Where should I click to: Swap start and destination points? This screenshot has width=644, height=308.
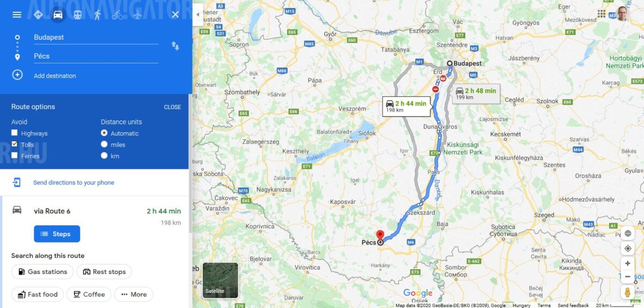175,46
